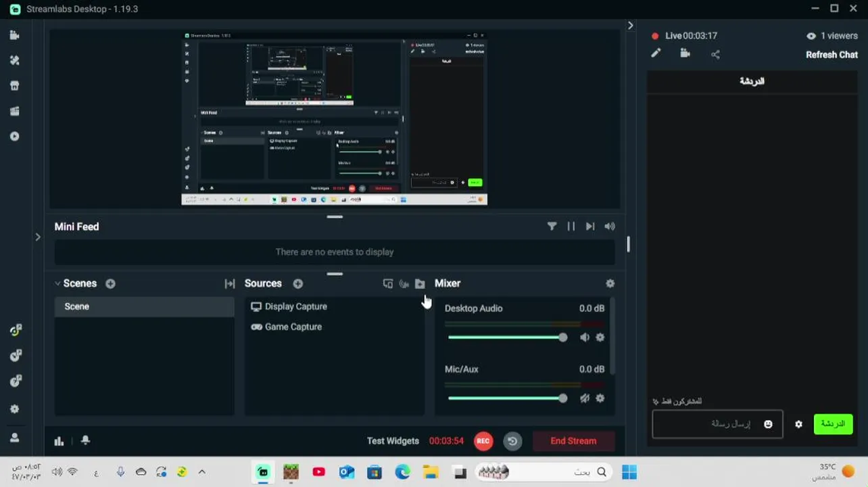Open chat settings gear icon
Screen dimensions: 868x487
point(799,424)
